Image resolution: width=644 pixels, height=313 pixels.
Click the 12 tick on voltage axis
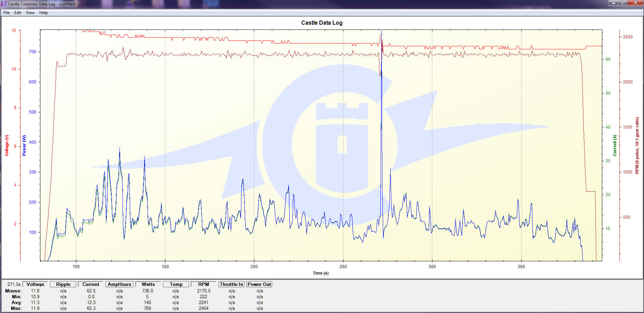[x=14, y=31]
